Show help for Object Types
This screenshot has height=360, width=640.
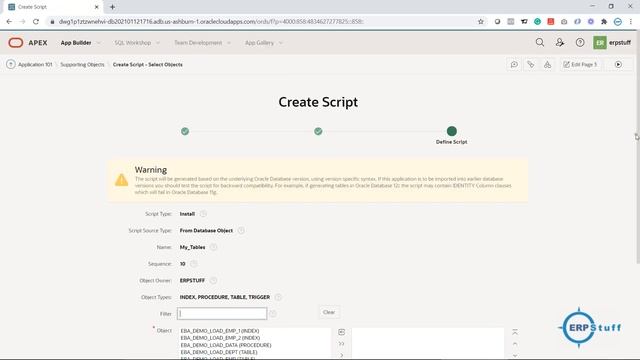pyautogui.click(x=278, y=297)
